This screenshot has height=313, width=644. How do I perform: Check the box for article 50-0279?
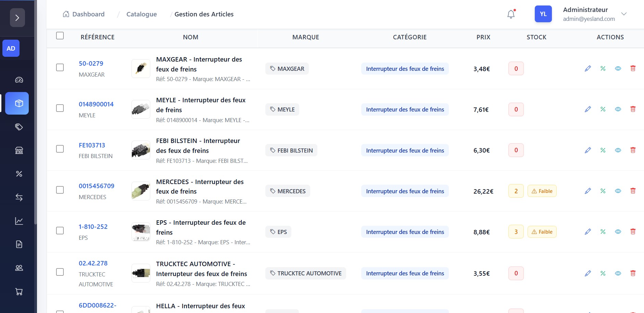60,67
